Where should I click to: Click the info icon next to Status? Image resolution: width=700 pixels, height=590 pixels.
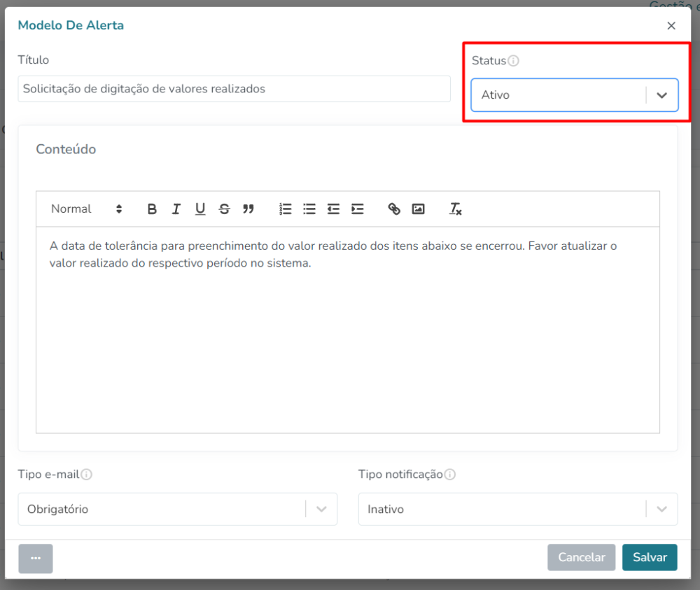click(x=513, y=61)
